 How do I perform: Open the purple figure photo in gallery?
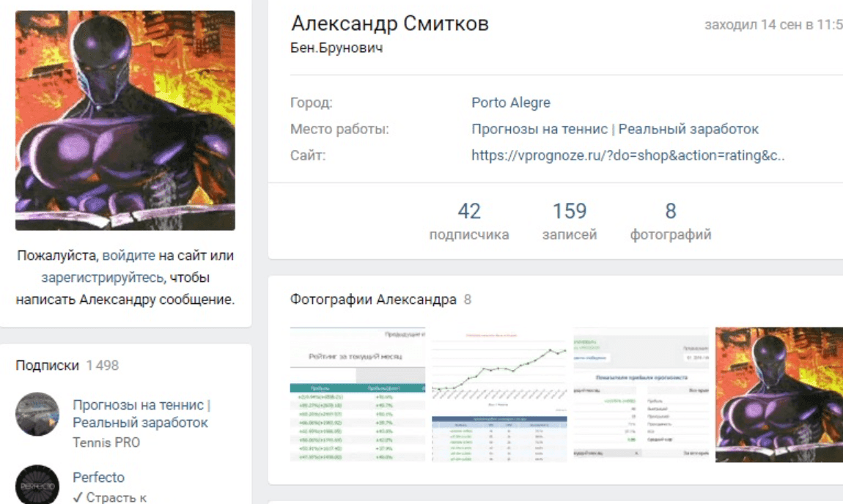[779, 394]
